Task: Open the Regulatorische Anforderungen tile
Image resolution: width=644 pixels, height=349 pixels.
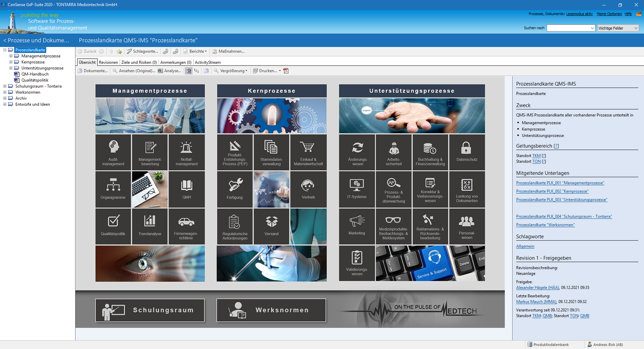Action: (x=235, y=226)
